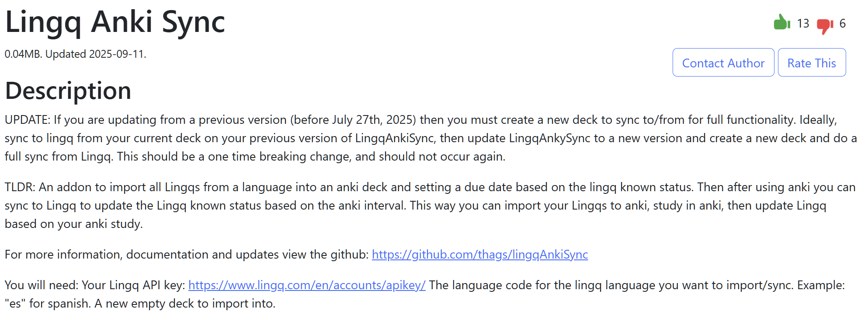Click the 'You will need' text
The width and height of the screenshot is (868, 322).
point(42,285)
